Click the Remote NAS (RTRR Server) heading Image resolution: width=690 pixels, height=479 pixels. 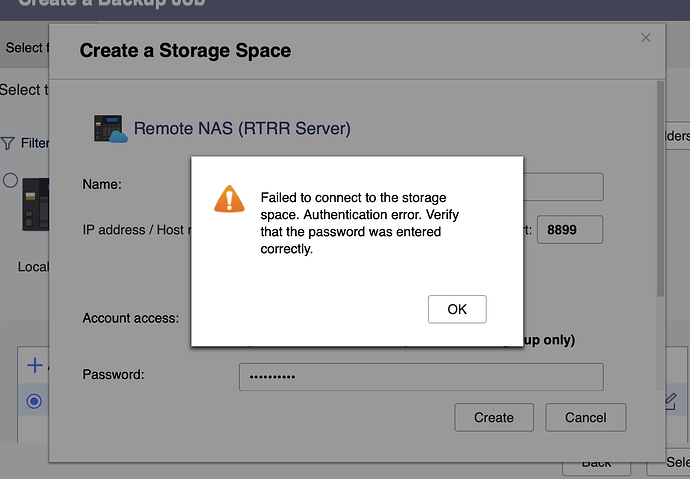click(242, 129)
